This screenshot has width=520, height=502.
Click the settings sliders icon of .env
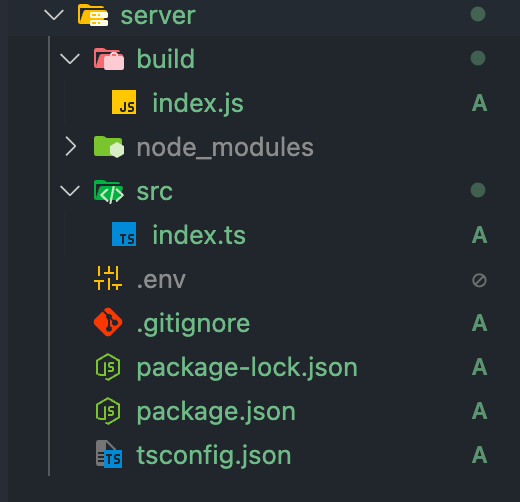click(108, 278)
